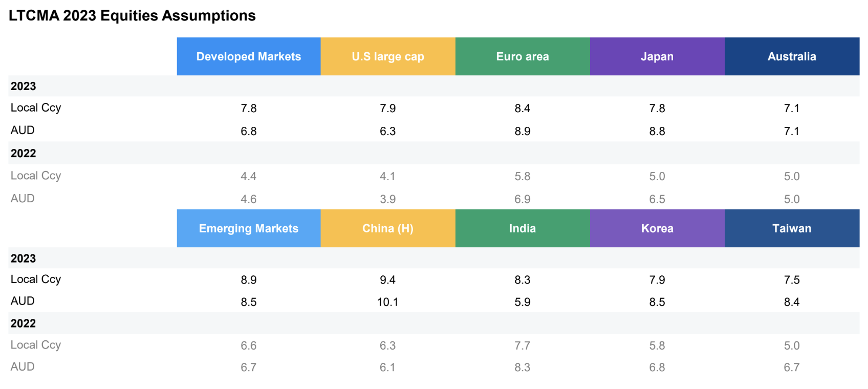Select China (H) 2023 Local Ccy value 9.4
868x389 pixels.
coord(388,280)
